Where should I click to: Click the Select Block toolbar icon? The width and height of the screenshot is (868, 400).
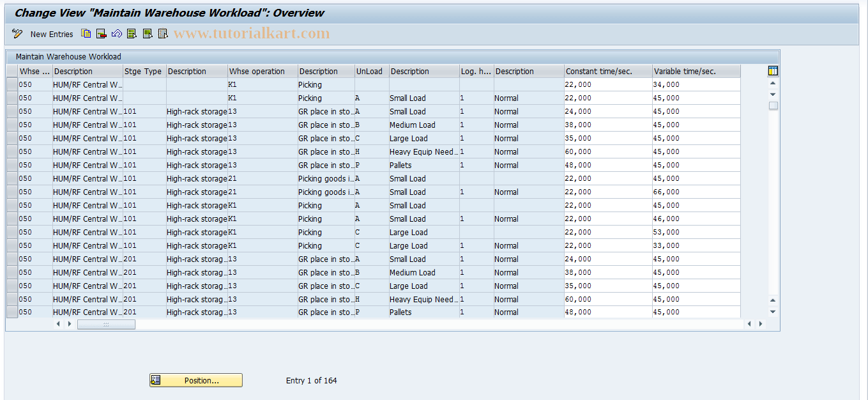[147, 33]
